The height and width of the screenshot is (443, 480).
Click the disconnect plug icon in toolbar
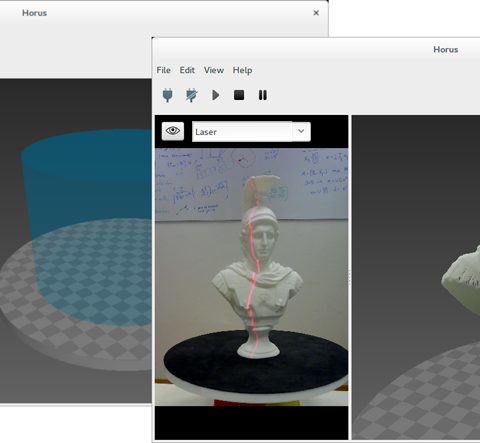191,95
